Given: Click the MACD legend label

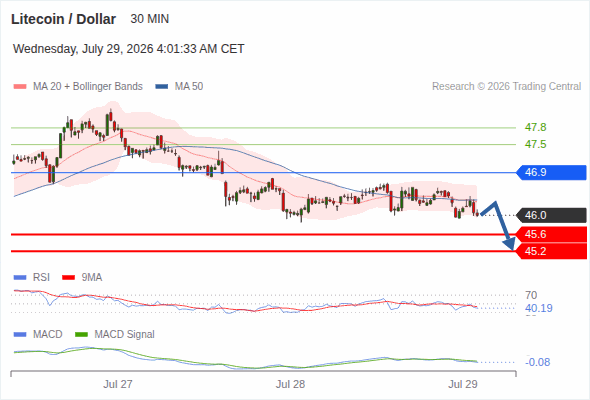Looking at the screenshot, I should click(47, 335).
